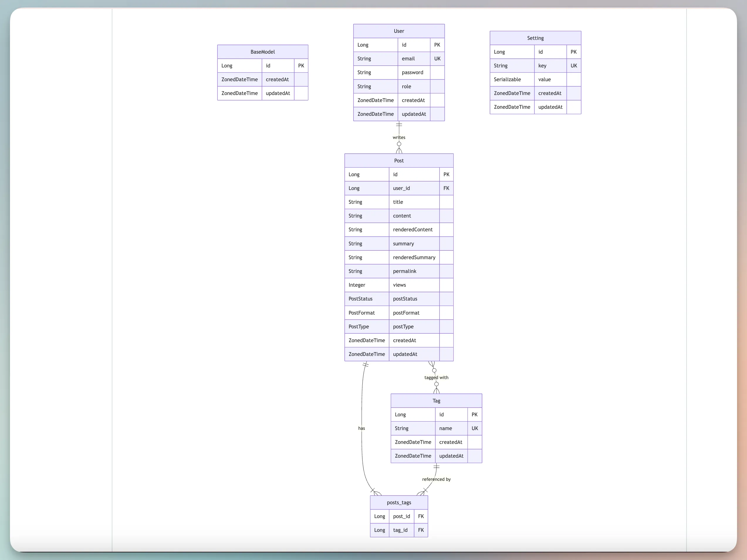Click the posts_tags table header
Image resolution: width=747 pixels, height=560 pixels.
[x=399, y=502]
